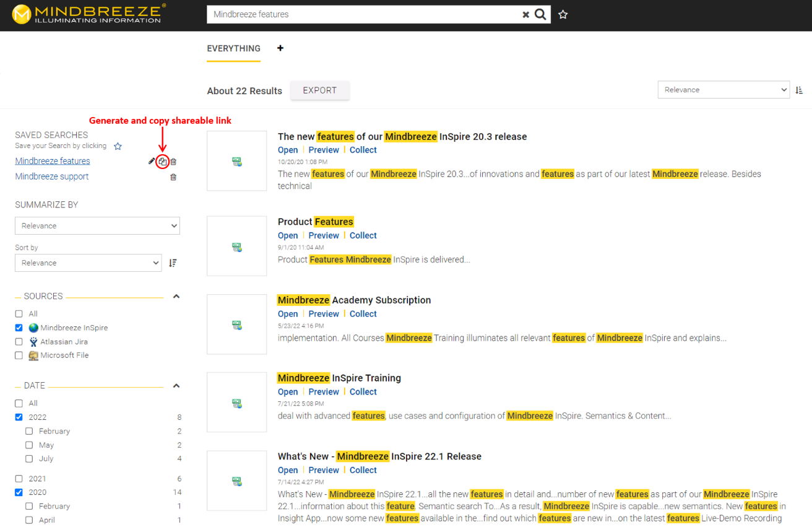Open title 'Product Features'

click(316, 222)
